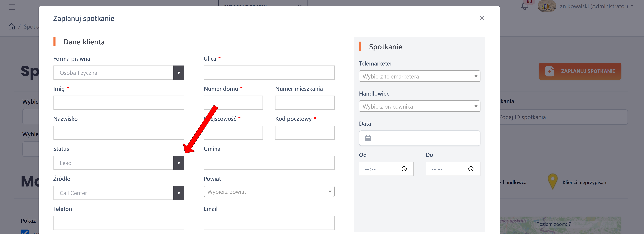Open the hamburger sidebar menu
The width and height of the screenshot is (644, 234).
point(12,7)
